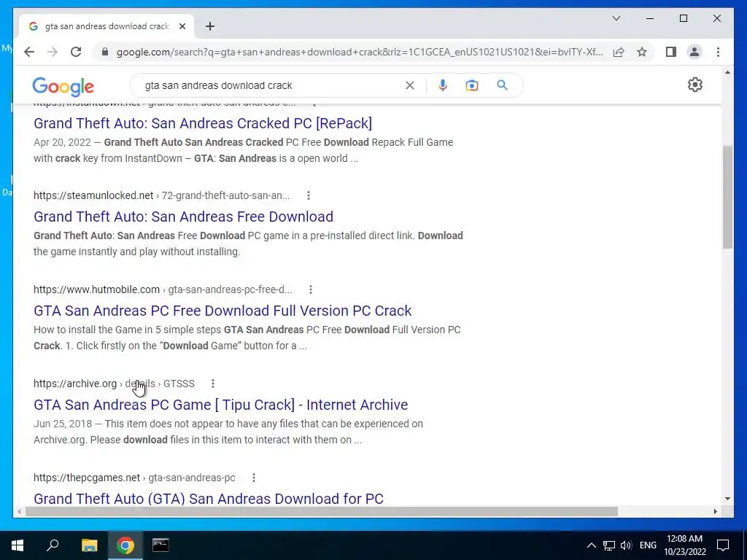
Task: Change input language ENG
Action: [648, 545]
